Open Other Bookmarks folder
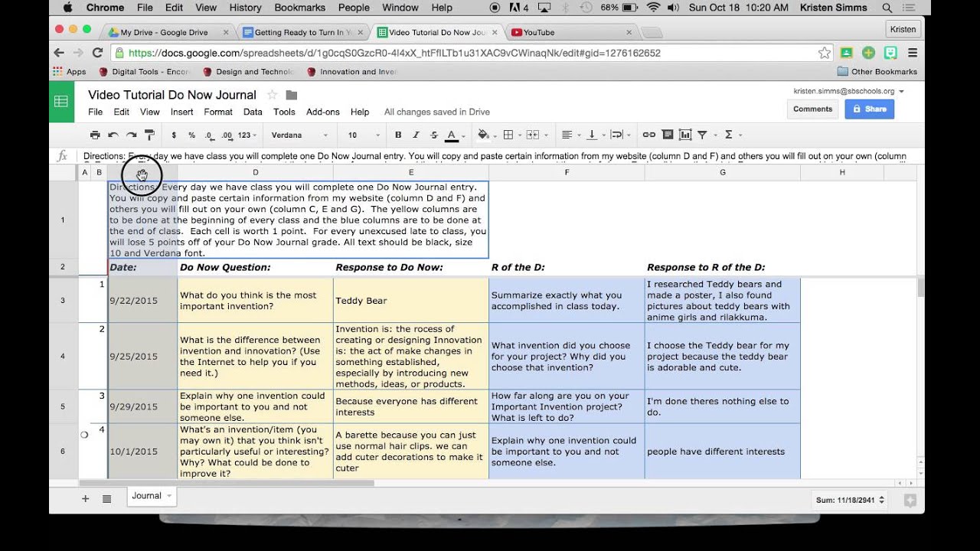 point(877,72)
